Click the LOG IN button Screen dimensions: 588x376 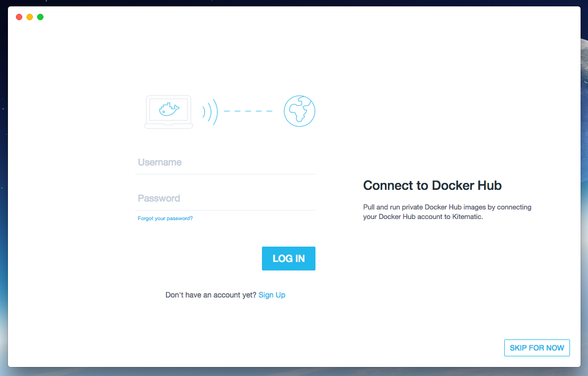(x=288, y=259)
